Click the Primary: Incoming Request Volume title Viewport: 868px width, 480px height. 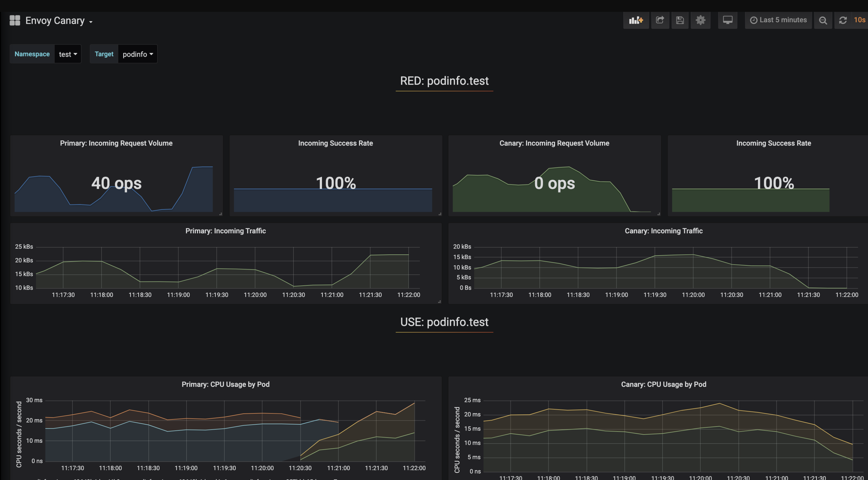116,143
